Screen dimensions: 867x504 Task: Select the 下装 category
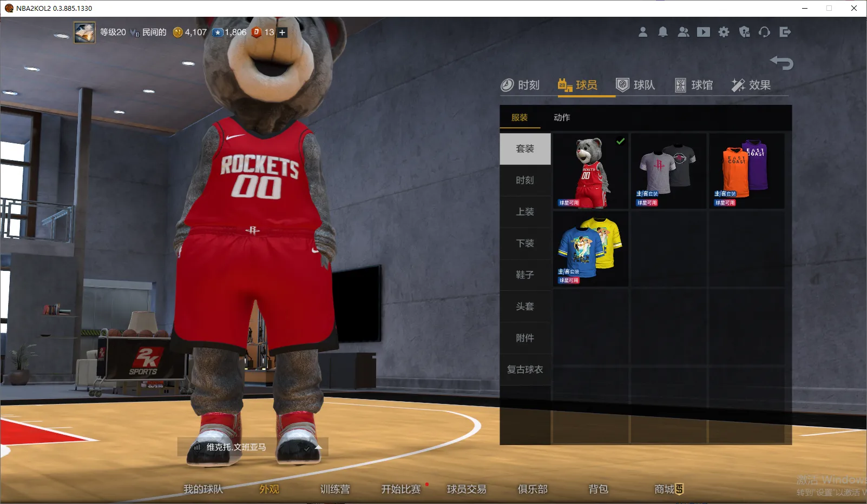click(x=525, y=243)
